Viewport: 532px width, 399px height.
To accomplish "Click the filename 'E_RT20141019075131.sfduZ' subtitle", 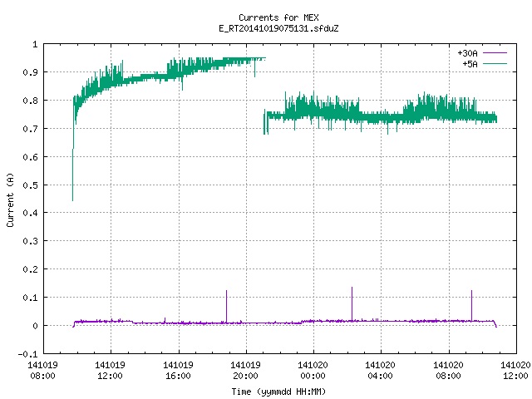I will (x=278, y=28).
